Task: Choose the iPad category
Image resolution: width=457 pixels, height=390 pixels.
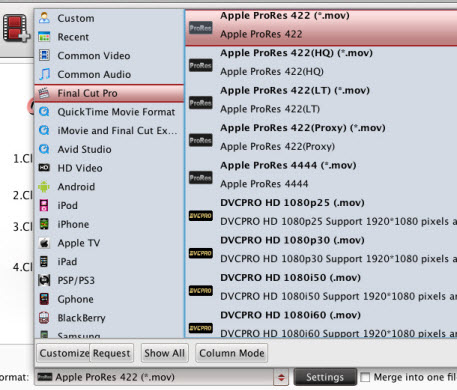Action: 109,261
